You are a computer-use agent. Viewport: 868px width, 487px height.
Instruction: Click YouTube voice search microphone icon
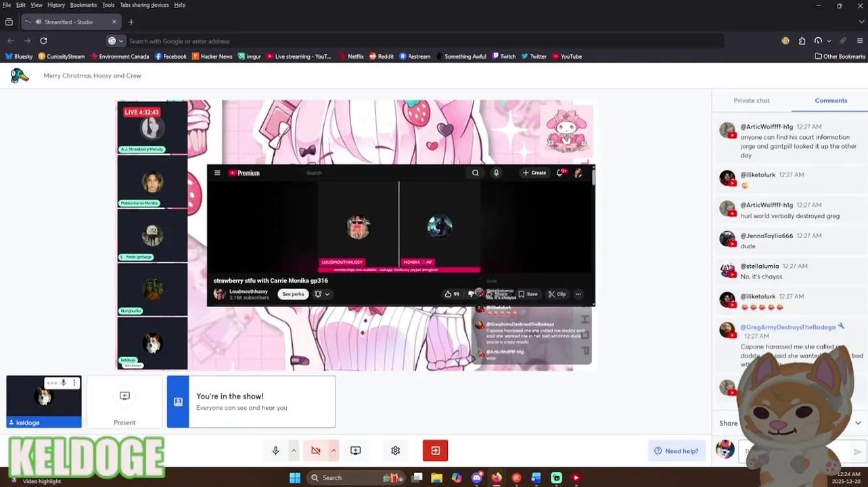click(x=496, y=173)
